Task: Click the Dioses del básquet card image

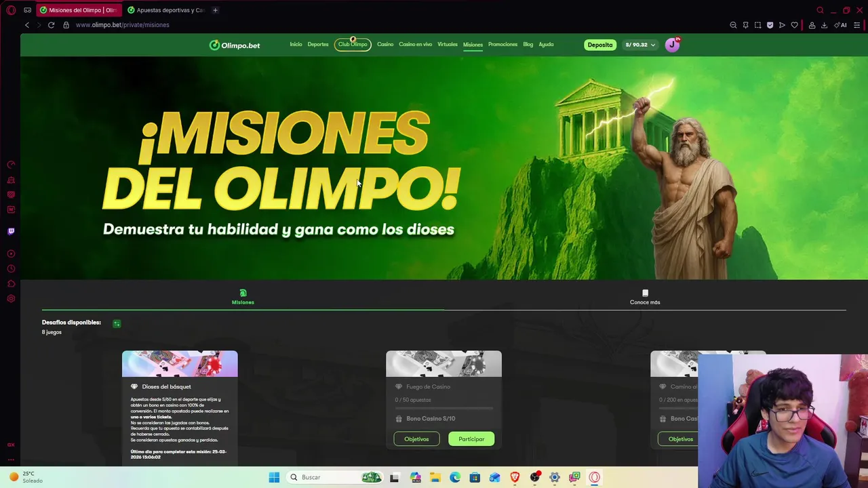Action: pos(180,364)
